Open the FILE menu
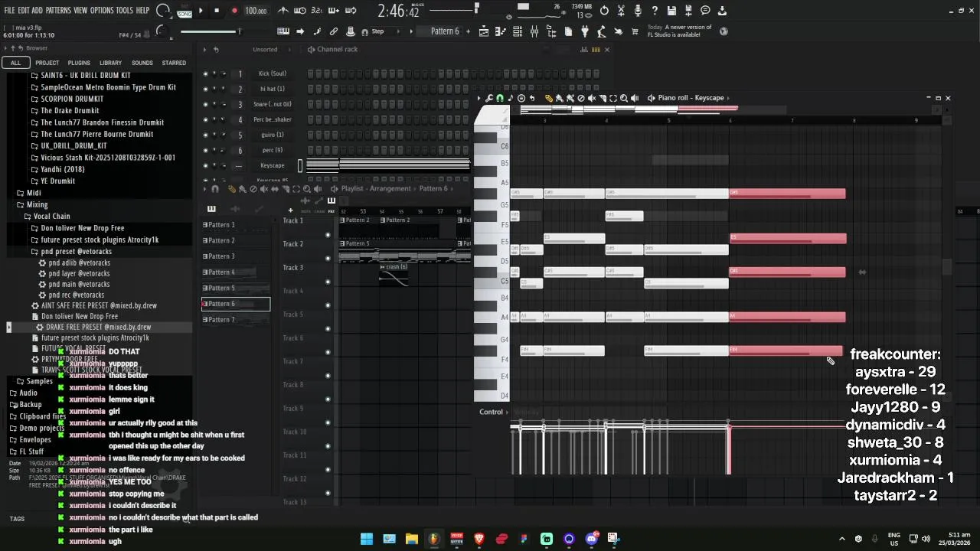 click(x=9, y=11)
